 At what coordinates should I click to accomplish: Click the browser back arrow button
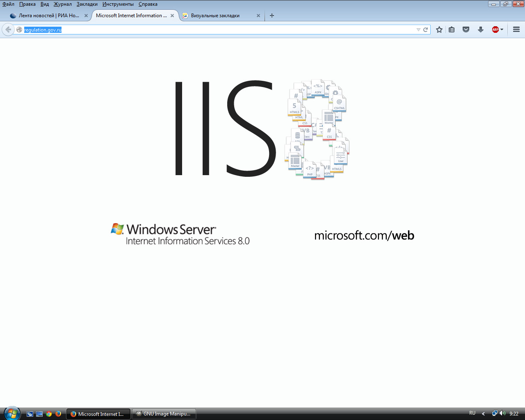8,30
